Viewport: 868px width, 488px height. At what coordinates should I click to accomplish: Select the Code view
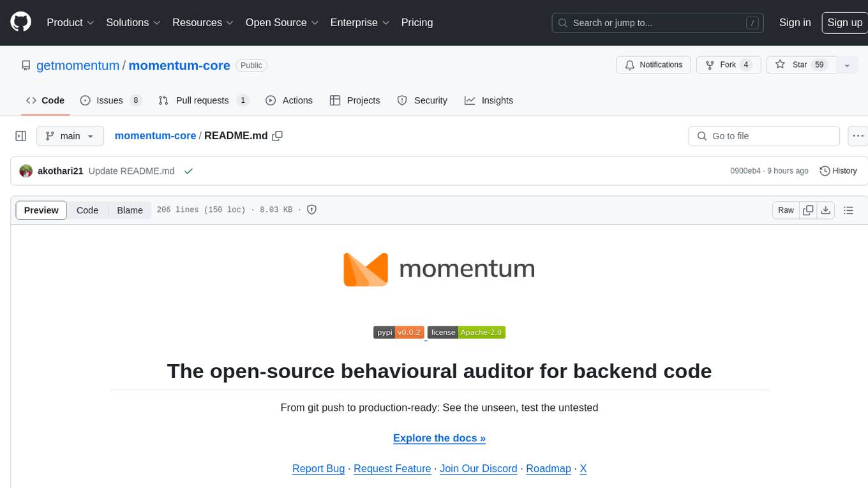pos(87,210)
